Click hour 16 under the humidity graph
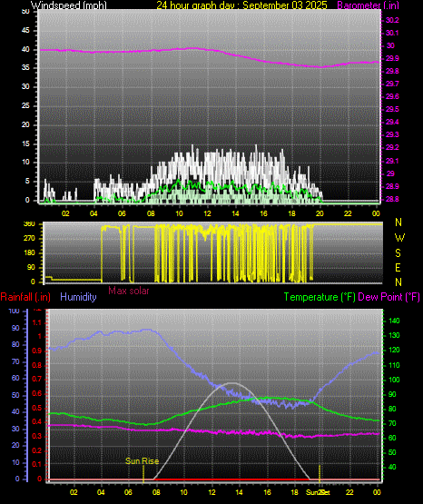This screenshot has height=504, width=423. coord(267,492)
